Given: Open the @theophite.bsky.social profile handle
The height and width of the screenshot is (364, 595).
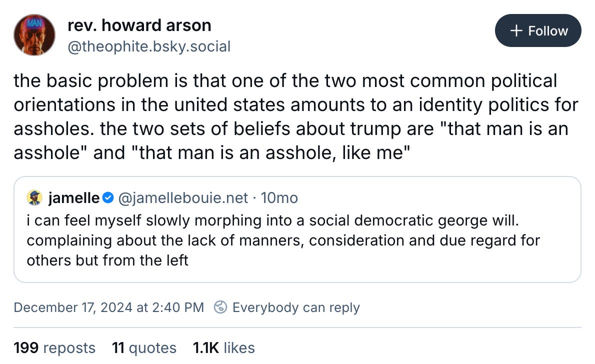Looking at the screenshot, I should (x=148, y=46).
